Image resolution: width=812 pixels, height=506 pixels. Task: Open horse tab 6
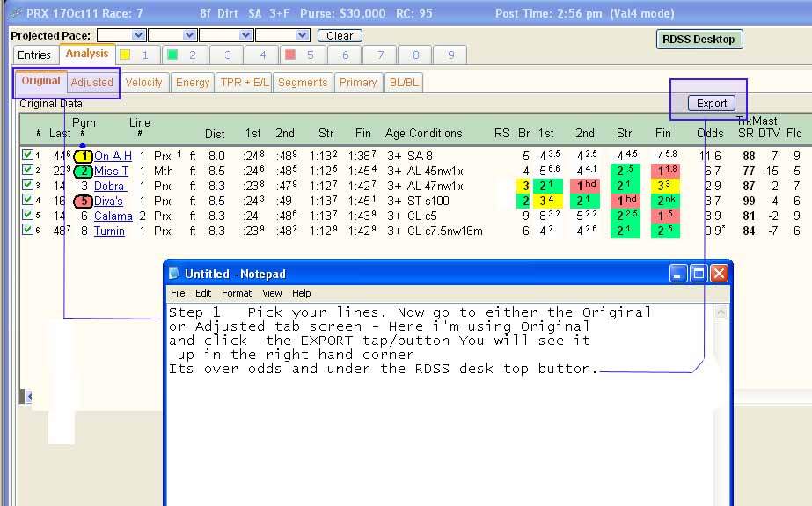[x=346, y=55]
